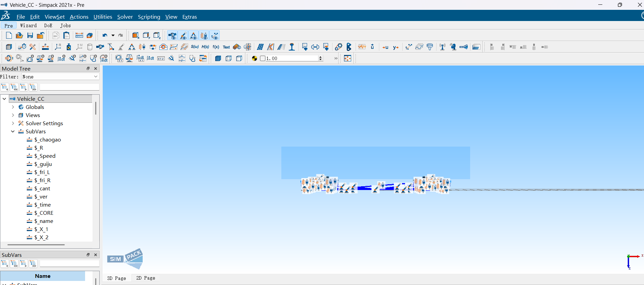Undock the SubVars panel
This screenshot has width=644, height=285.
pos(88,255)
